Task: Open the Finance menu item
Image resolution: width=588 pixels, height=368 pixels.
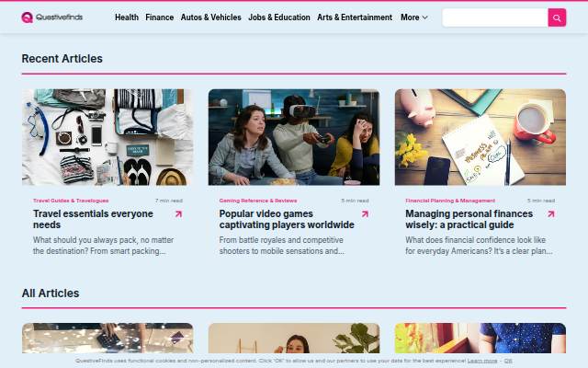Action: [159, 17]
